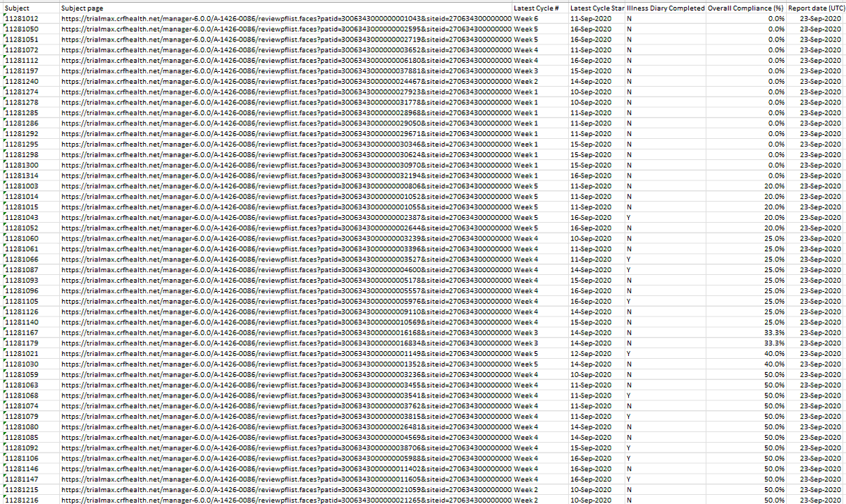Viewport: 846px width, 504px height.
Task: Click the Week 2 cell for subject 11281240
Action: click(526, 81)
